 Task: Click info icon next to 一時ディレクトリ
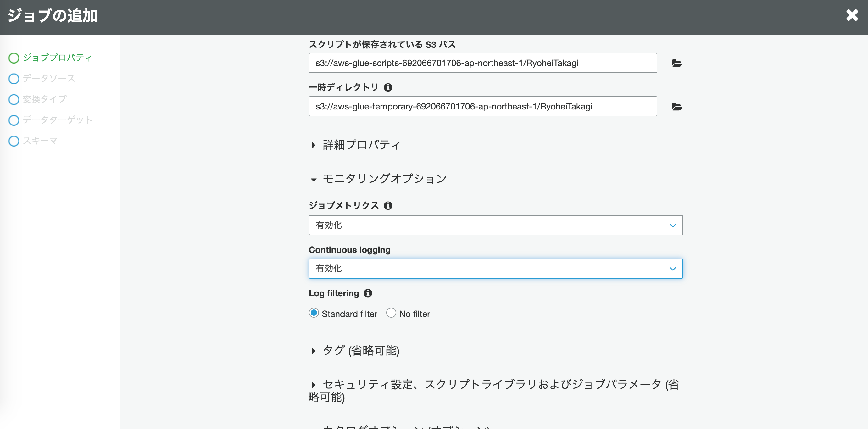pyautogui.click(x=388, y=88)
